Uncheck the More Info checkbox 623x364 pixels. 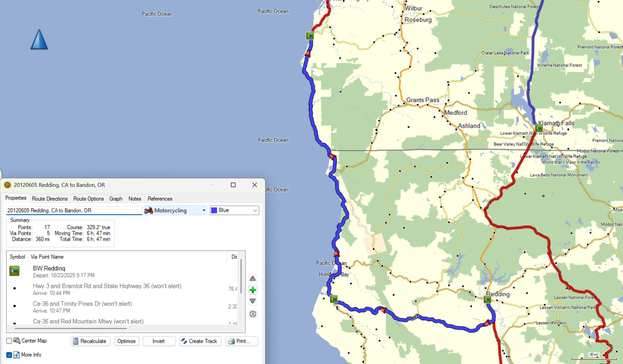tap(9, 355)
